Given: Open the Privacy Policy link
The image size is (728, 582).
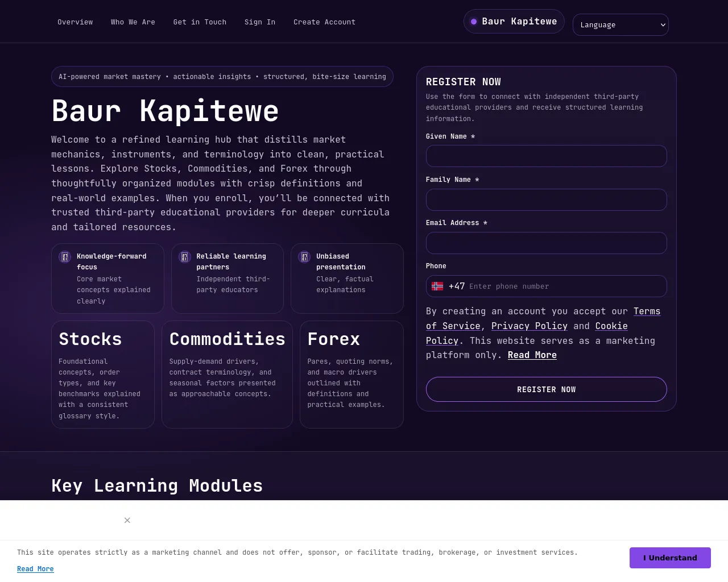Looking at the screenshot, I should tap(530, 326).
